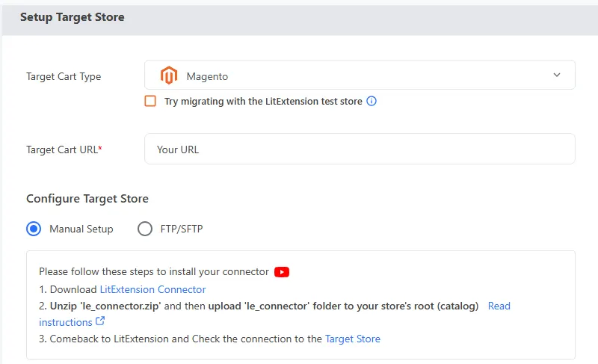Click the Setup Target Store heading

72,17
